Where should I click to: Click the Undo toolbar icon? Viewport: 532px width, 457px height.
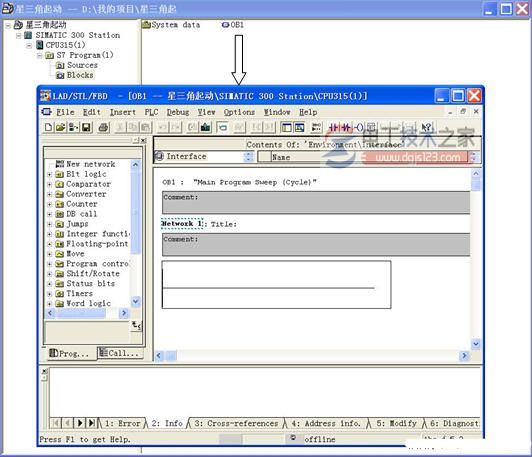pos(163,128)
